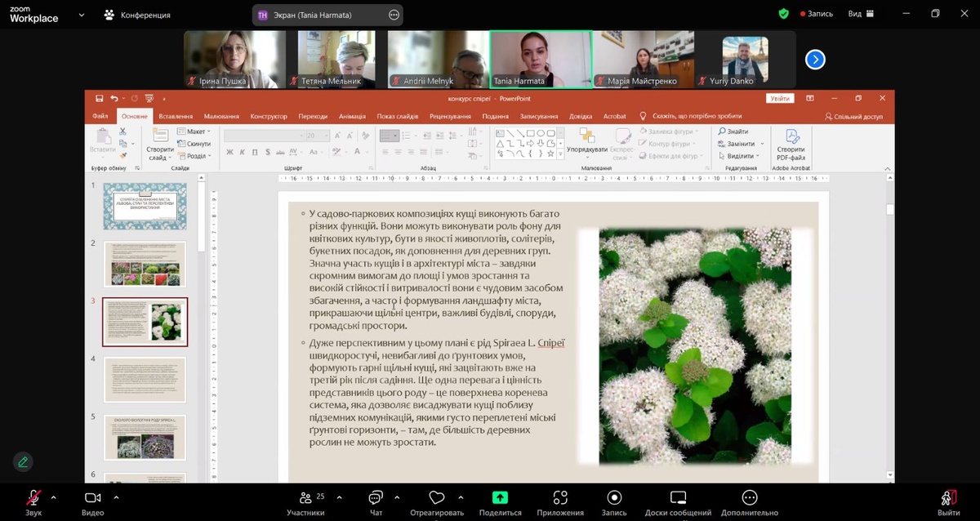980x521 pixels.
Task: Open the Макет layout dropdown
Action: (194, 131)
